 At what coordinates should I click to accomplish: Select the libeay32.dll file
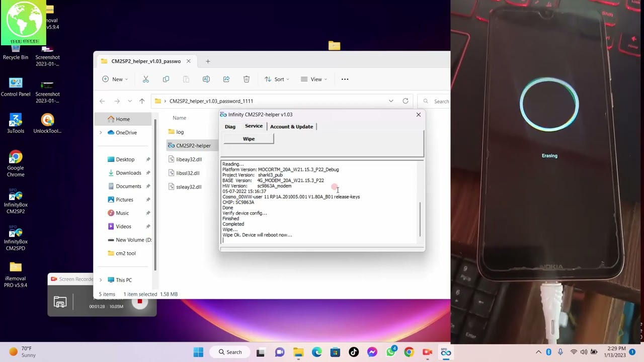tap(189, 159)
